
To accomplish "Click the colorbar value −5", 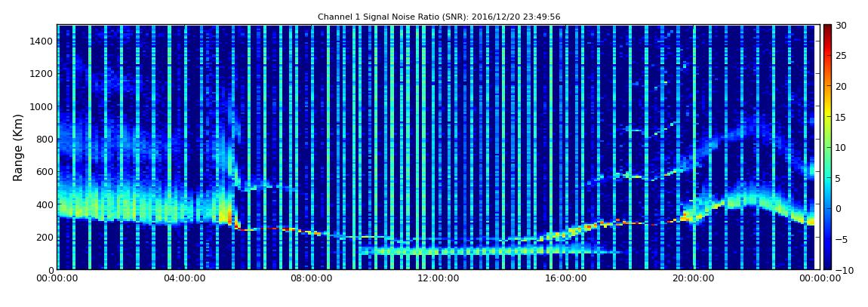I will tap(841, 239).
